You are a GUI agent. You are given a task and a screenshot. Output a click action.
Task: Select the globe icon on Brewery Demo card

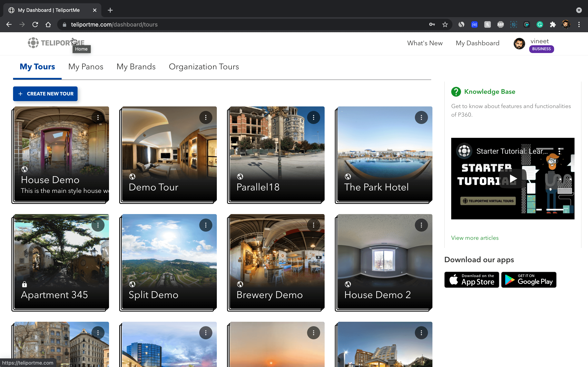pyautogui.click(x=240, y=284)
